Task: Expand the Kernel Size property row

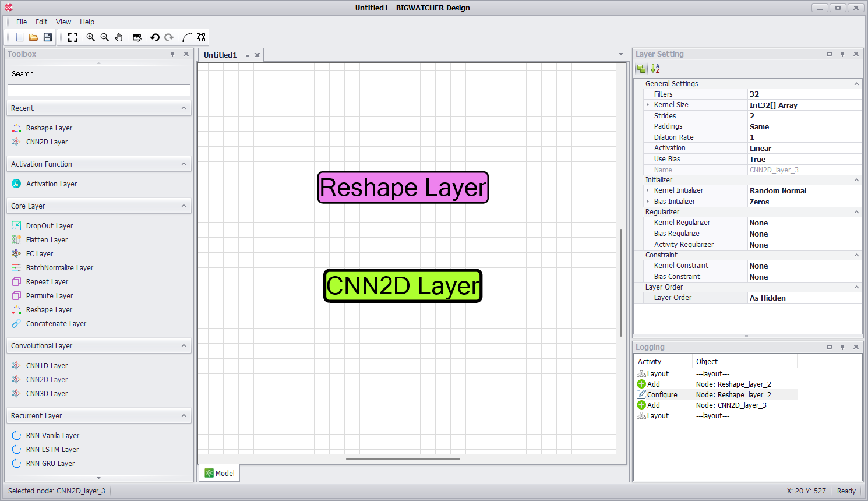Action: click(x=648, y=105)
